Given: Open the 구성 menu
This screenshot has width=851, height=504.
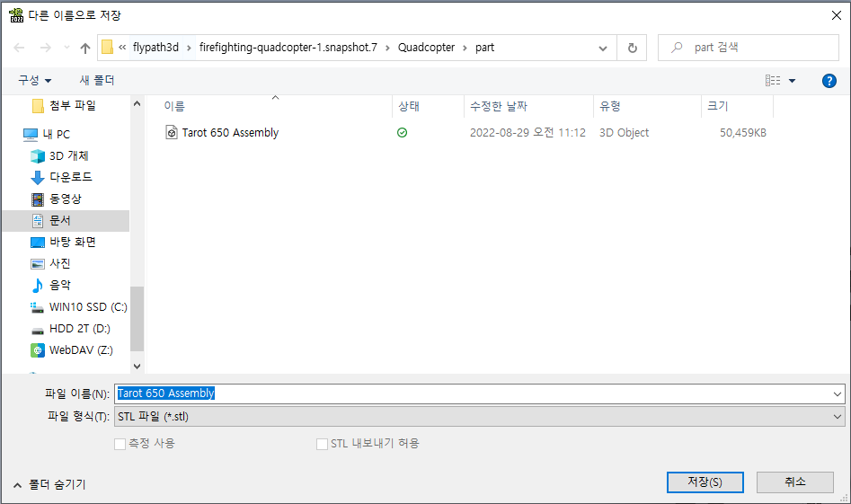Looking at the screenshot, I should click(x=35, y=80).
